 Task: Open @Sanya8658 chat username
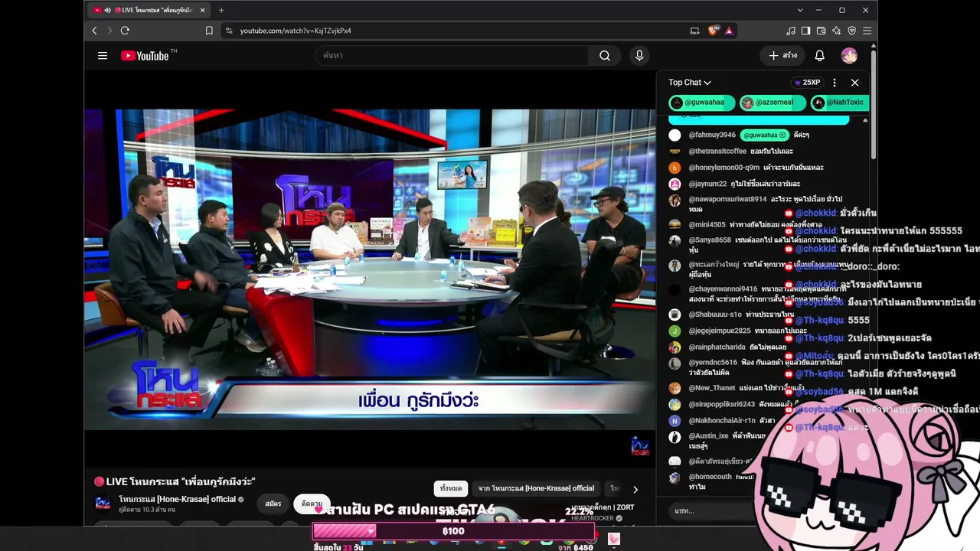710,240
